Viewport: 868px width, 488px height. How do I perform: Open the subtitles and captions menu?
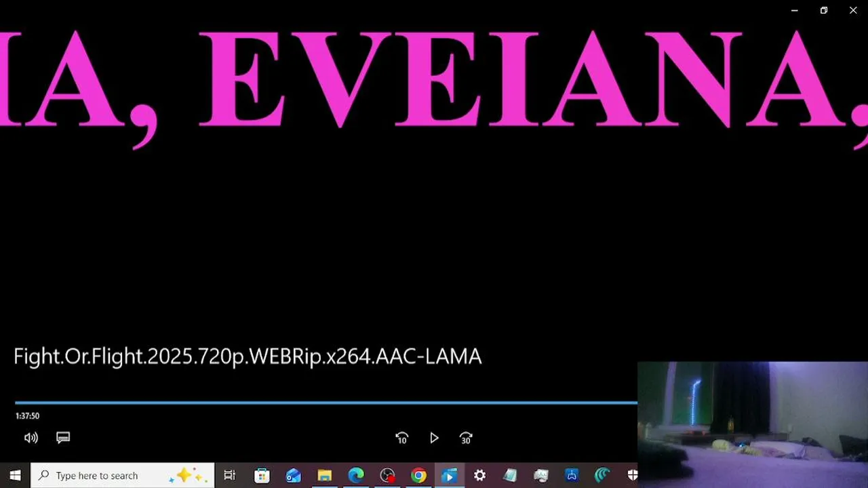click(63, 438)
